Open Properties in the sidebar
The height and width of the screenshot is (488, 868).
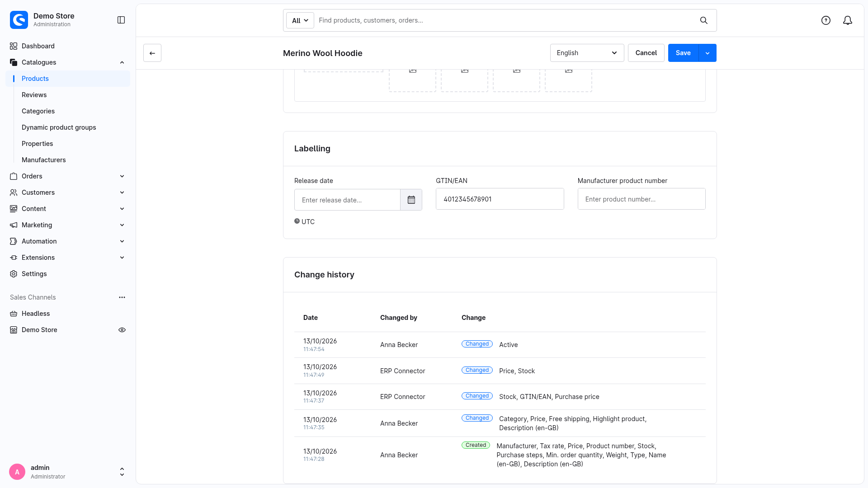(37, 144)
